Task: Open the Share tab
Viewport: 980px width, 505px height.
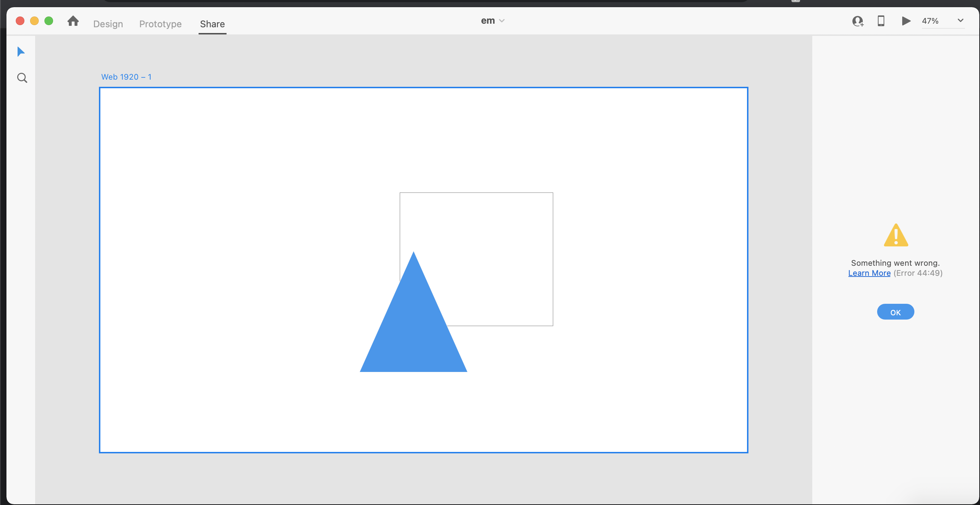Action: [212, 24]
